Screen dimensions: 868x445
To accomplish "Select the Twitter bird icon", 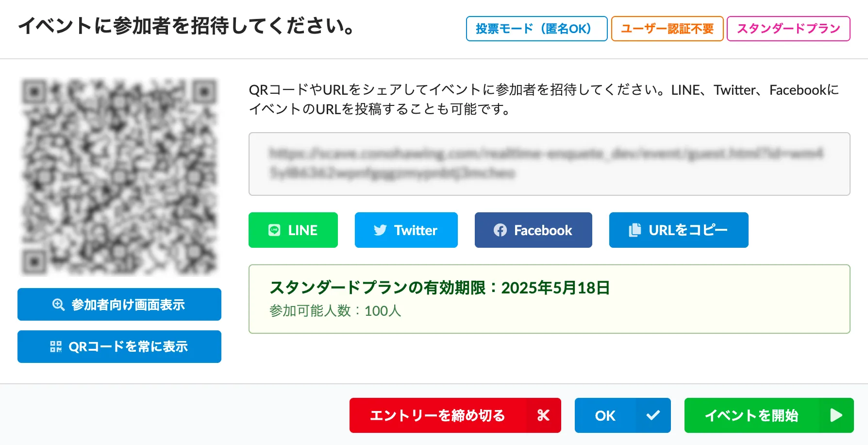I will pos(381,230).
